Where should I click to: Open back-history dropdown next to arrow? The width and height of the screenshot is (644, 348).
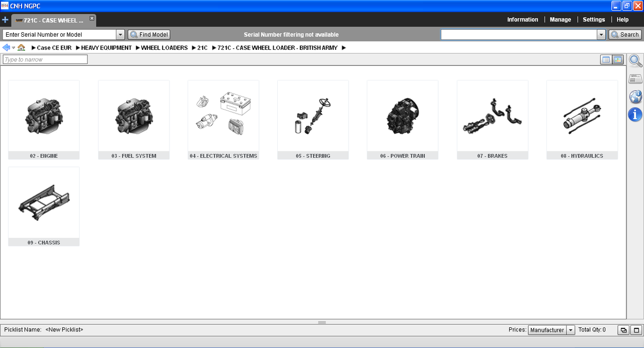tap(14, 48)
